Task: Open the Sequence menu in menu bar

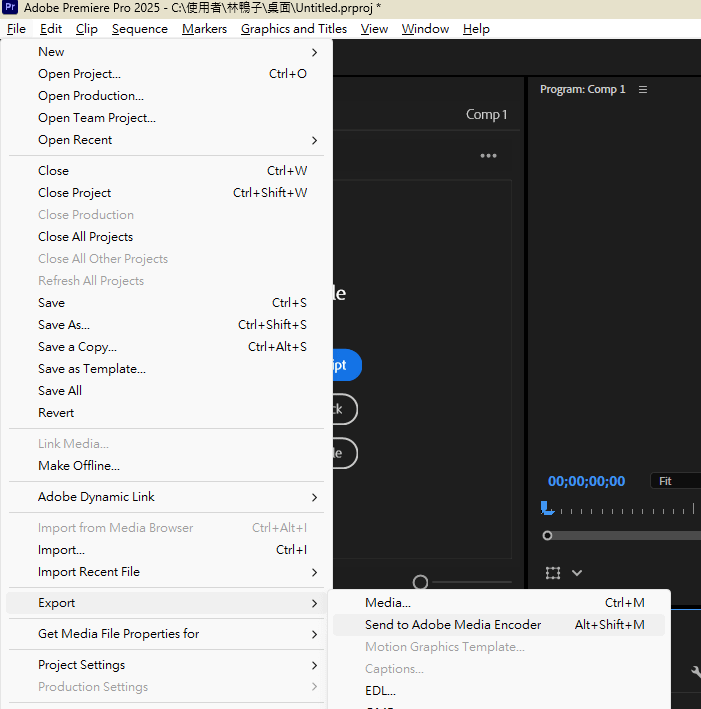Action: [139, 29]
